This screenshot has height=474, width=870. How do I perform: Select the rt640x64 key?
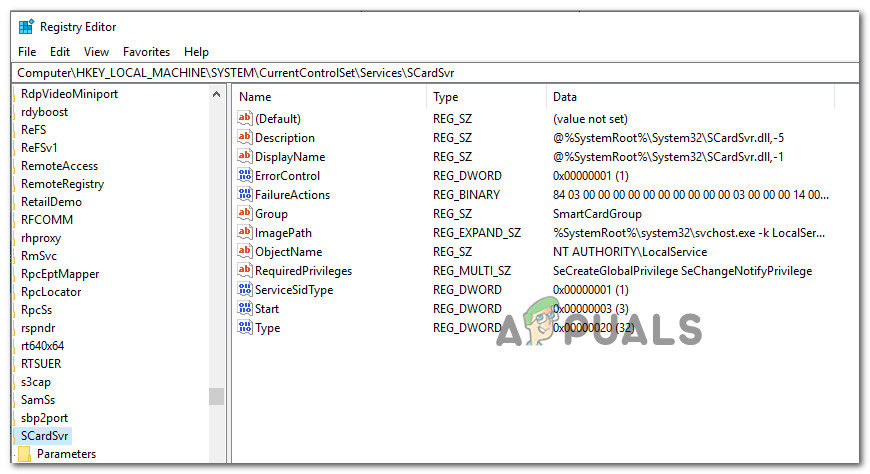coord(42,346)
